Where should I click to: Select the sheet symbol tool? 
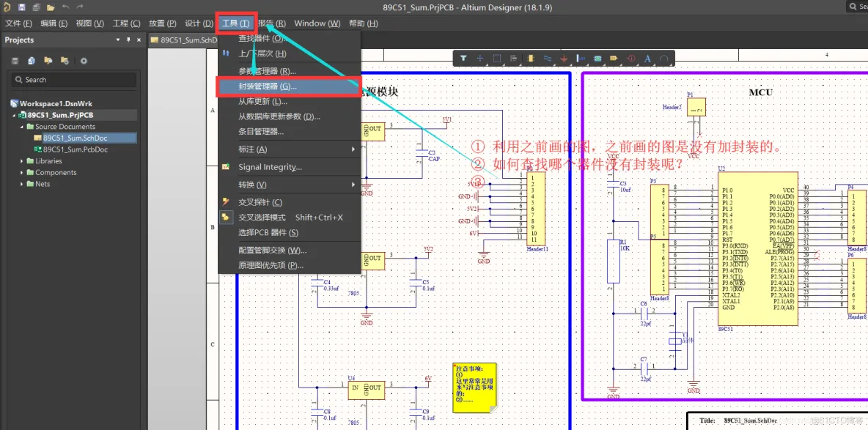click(597, 58)
